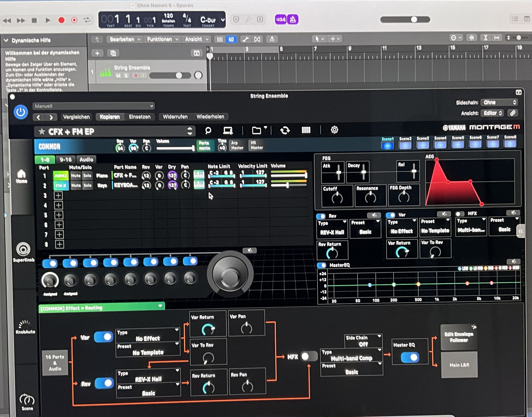Open the REV-X Hall type dropdown in routing
This screenshot has height=417, width=532.
[148, 376]
